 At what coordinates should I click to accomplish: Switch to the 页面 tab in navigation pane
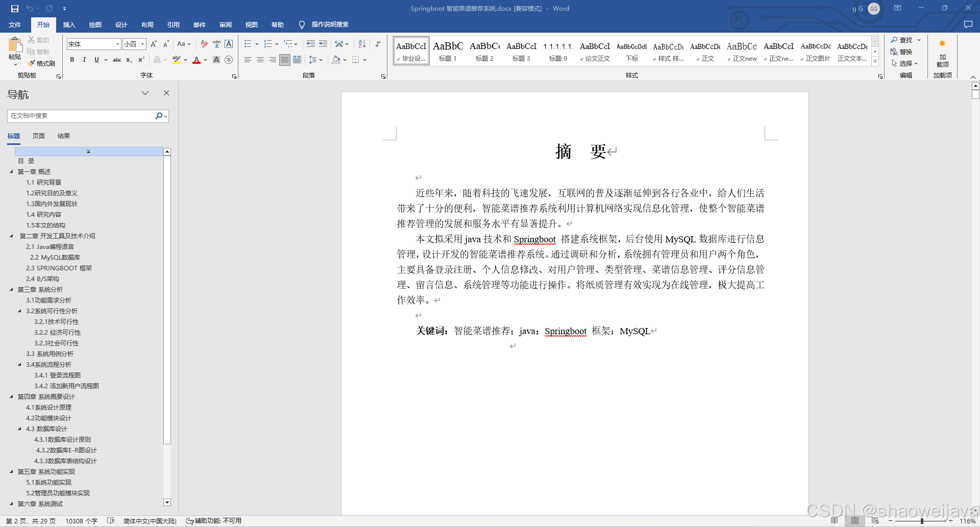click(x=39, y=136)
